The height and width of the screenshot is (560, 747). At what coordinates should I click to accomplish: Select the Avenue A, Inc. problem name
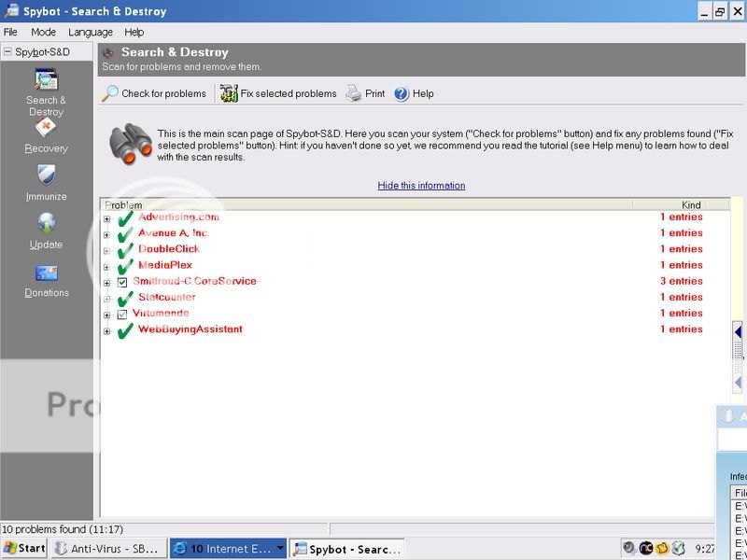tap(174, 232)
